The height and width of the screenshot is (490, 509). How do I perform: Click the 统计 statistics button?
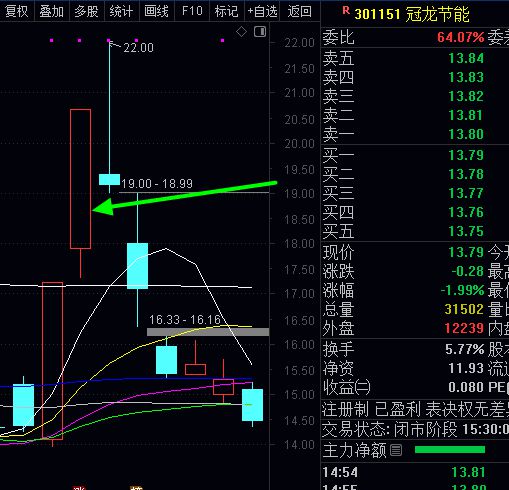pyautogui.click(x=121, y=11)
